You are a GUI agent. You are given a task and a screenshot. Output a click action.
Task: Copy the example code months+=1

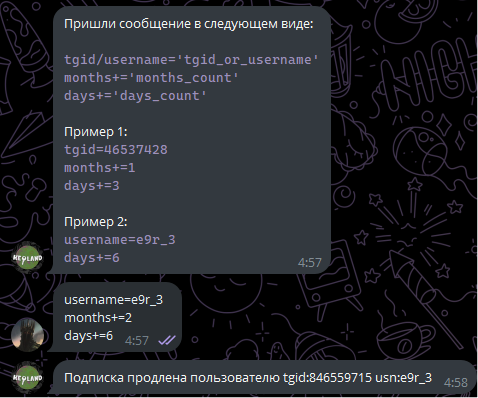click(x=100, y=168)
